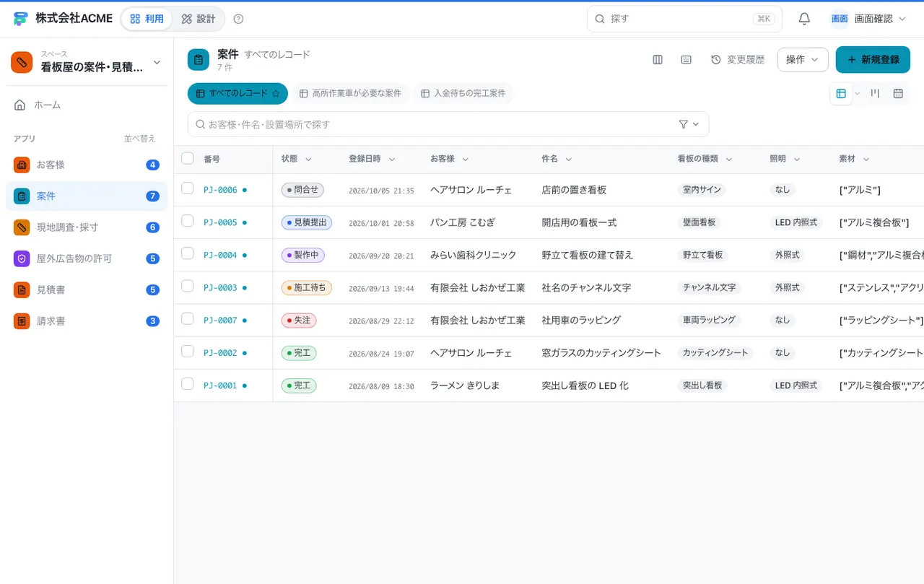
Task: Click the keyboard shortcuts icon
Action: point(687,60)
